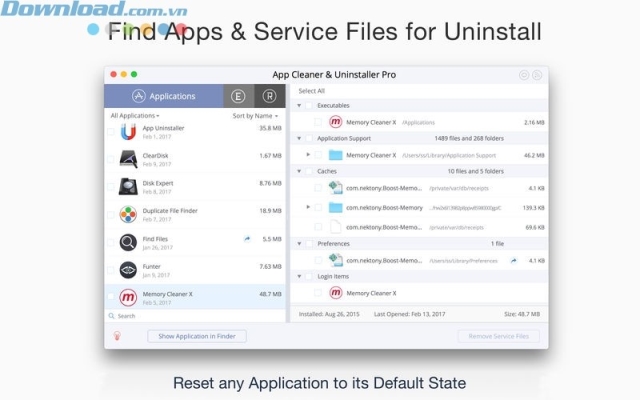Open the Remains tab icon (R)
Viewport: 640px width, 400px height.
(x=269, y=96)
